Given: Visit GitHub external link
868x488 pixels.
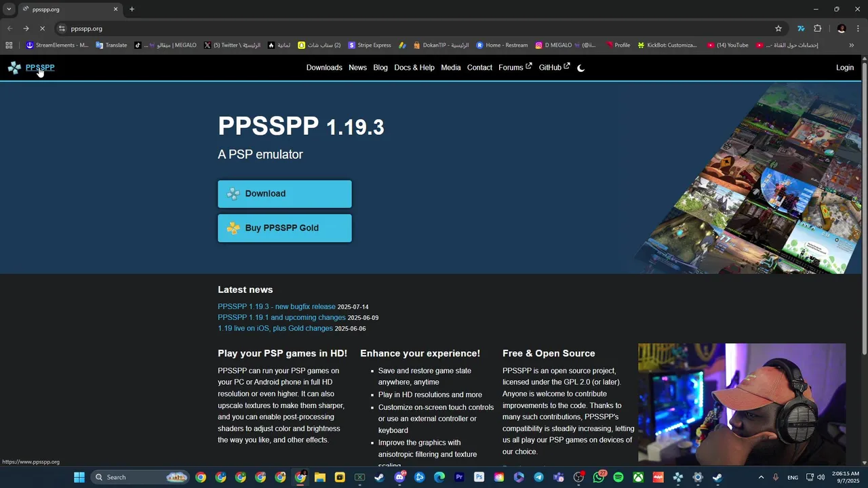Looking at the screenshot, I should click(x=554, y=67).
